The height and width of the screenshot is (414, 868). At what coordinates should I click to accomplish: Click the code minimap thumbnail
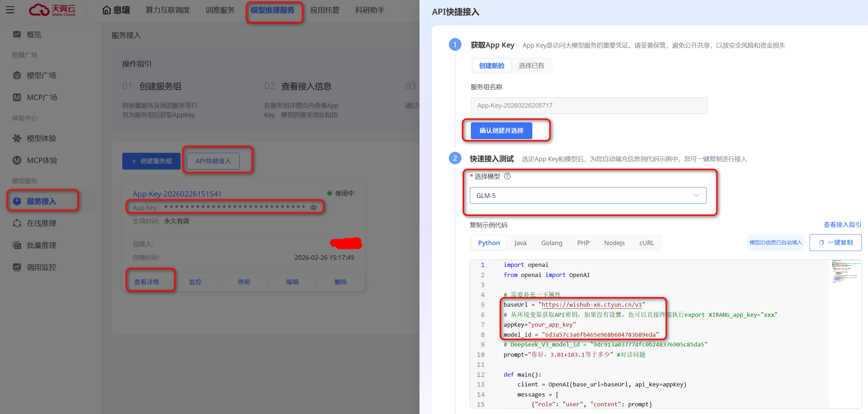[845, 271]
